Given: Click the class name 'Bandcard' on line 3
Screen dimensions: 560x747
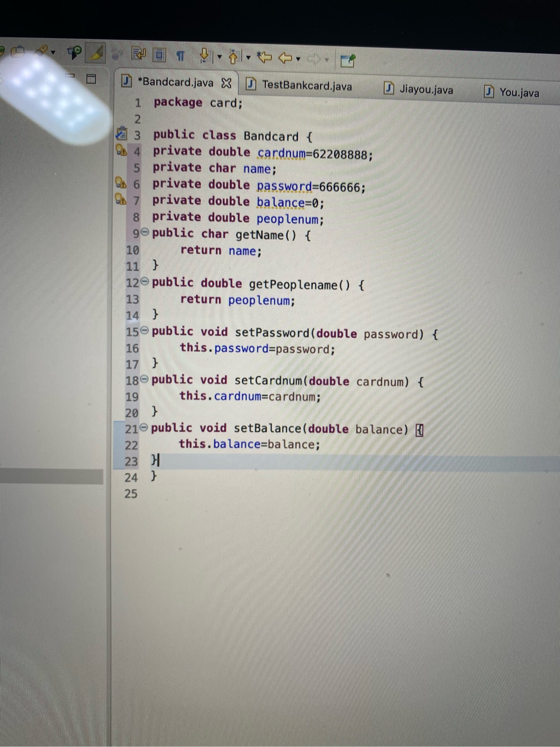Looking at the screenshot, I should click(271, 137).
